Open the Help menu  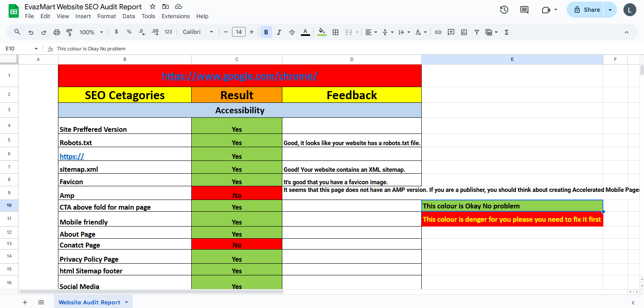point(202,16)
